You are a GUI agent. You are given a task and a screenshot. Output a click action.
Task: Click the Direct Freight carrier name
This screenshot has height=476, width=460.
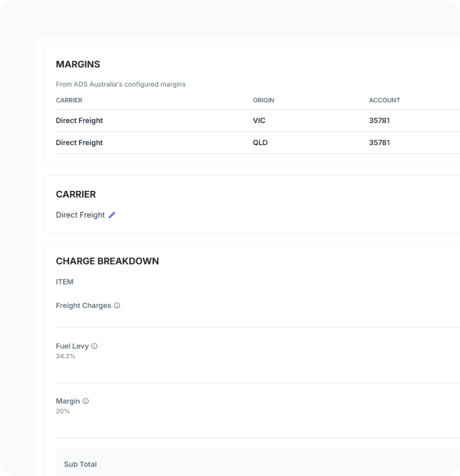[x=80, y=215]
